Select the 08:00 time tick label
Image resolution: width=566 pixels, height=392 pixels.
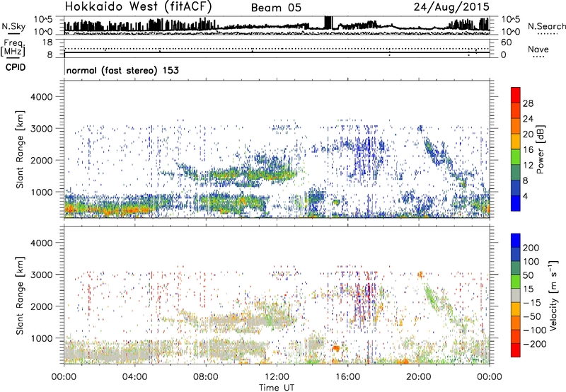206,377
